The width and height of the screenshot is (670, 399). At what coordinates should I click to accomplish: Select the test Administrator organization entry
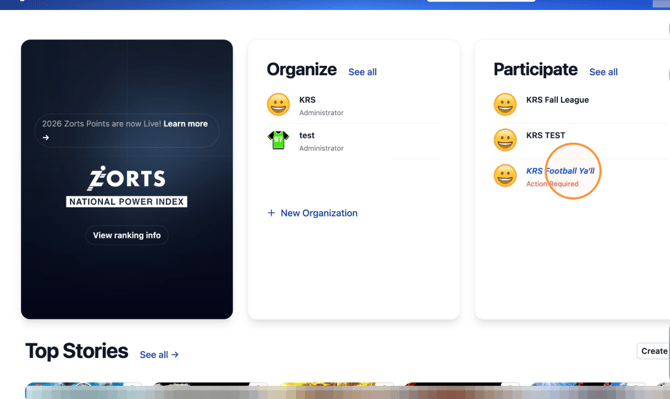click(354, 141)
